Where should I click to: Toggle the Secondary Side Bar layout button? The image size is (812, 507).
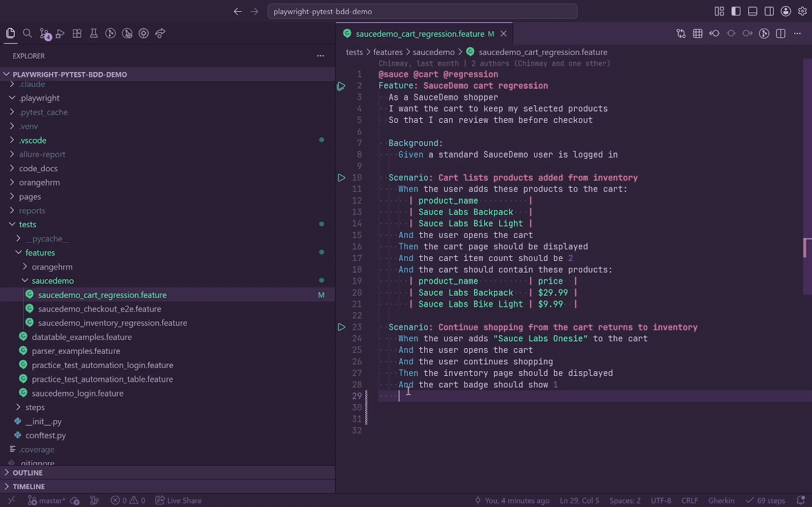tap(769, 11)
